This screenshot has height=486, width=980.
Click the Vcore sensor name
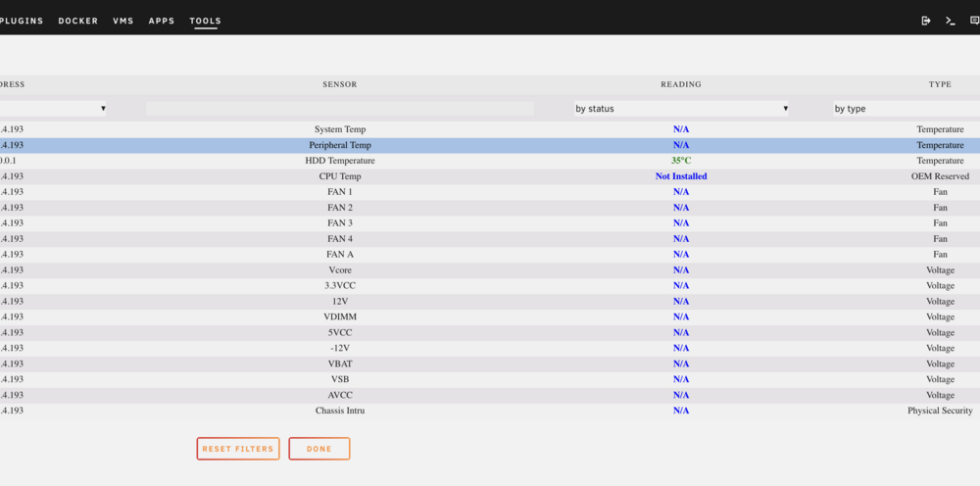click(340, 269)
